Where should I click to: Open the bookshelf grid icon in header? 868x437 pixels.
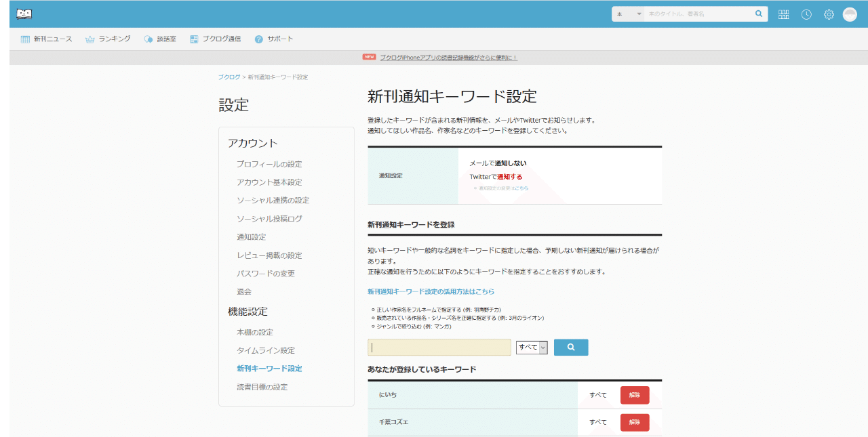783,14
